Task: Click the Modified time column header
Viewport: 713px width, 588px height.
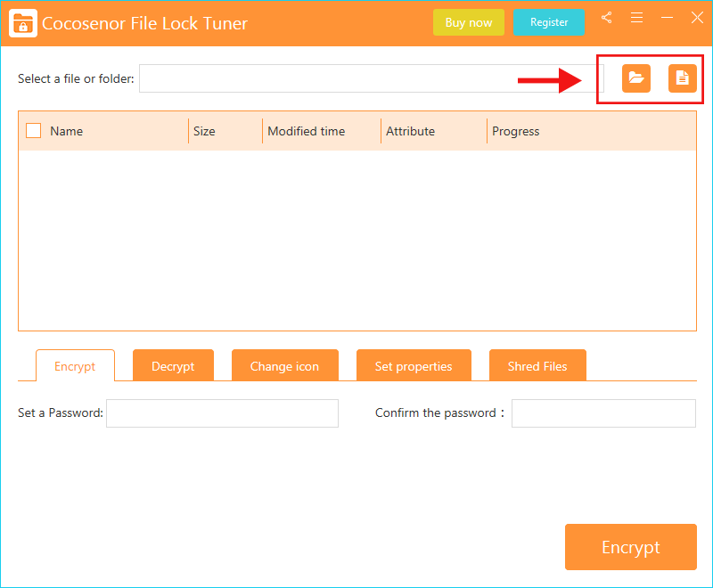Action: point(307,131)
